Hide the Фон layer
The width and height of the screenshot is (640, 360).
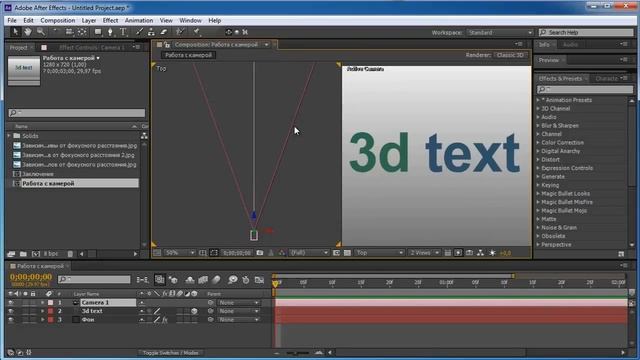pyautogui.click(x=11, y=320)
